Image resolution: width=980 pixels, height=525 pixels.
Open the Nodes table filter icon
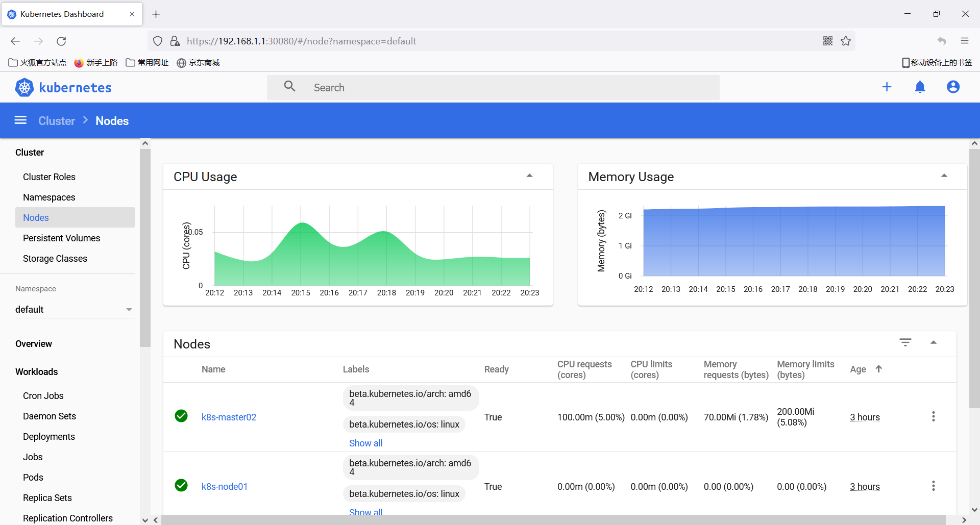click(905, 342)
